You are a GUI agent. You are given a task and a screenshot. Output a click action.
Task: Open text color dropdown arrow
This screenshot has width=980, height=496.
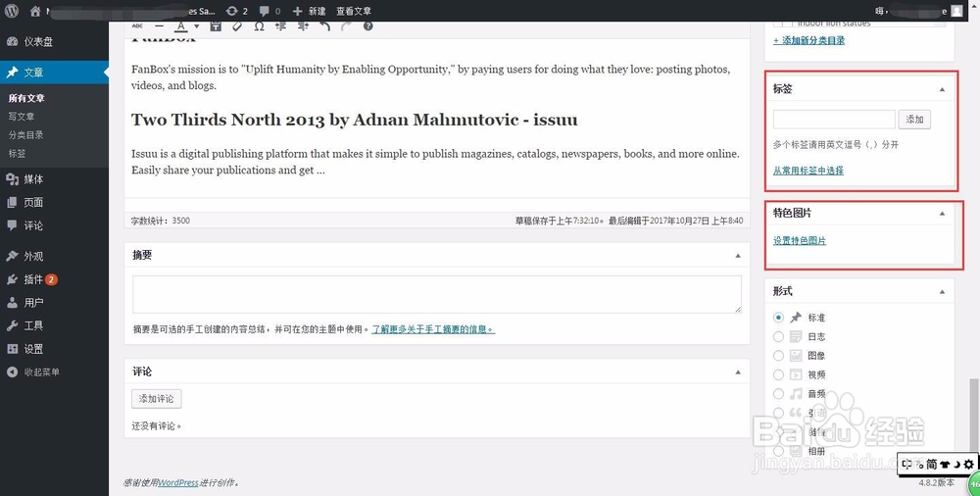tap(196, 26)
